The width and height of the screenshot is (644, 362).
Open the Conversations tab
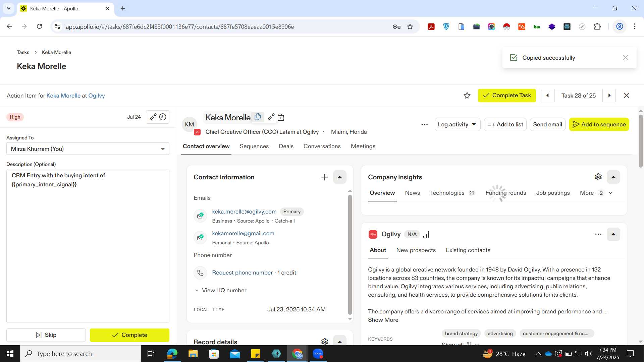(x=322, y=146)
